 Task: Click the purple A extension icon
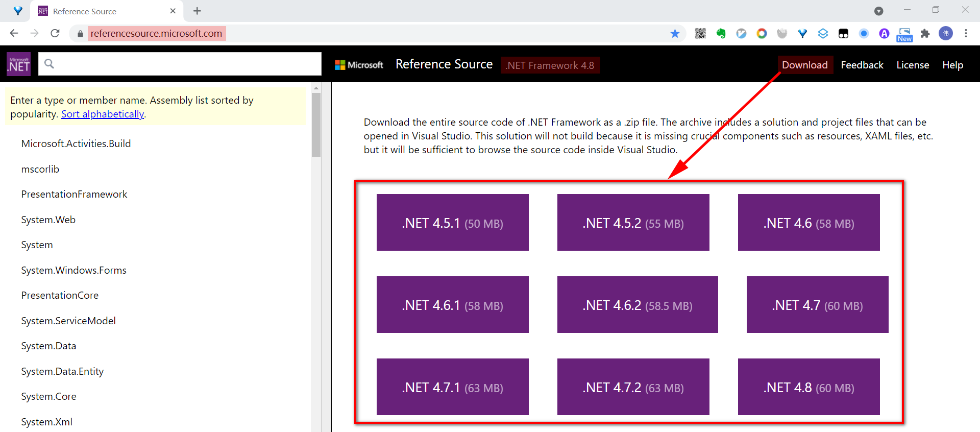(884, 34)
